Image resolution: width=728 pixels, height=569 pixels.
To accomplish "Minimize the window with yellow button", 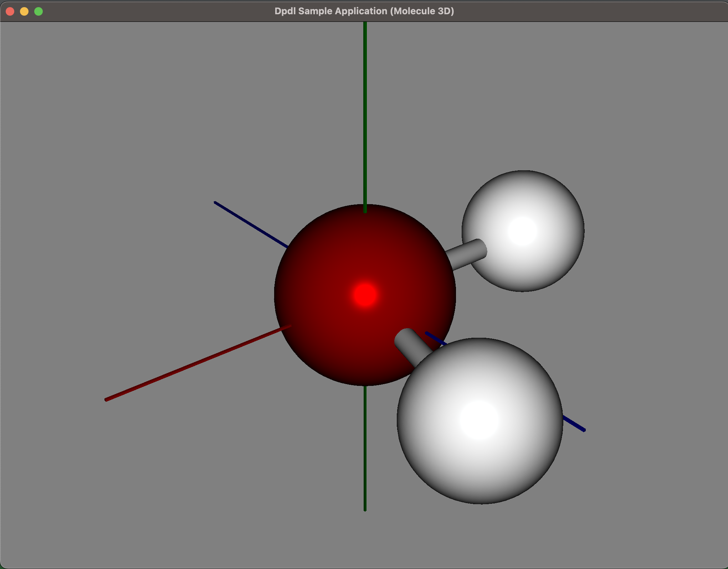I will point(24,11).
